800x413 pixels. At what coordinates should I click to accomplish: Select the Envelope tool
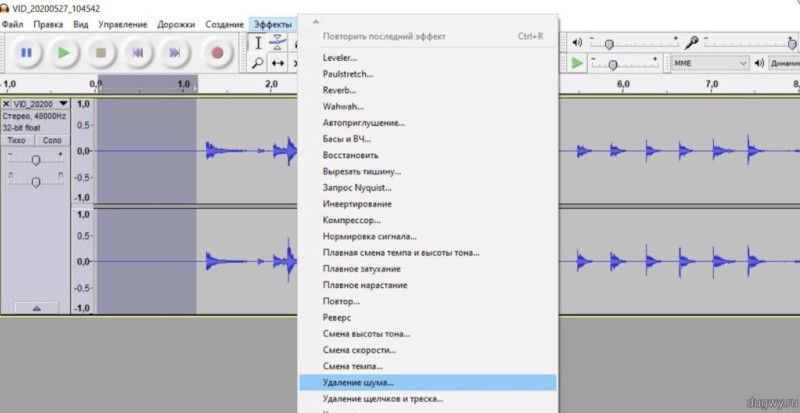[277, 43]
